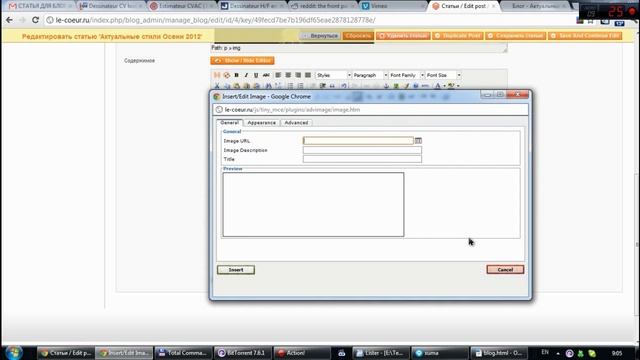The height and width of the screenshot is (360, 640).
Task: Click the insert anchor icon
Action: click(x=386, y=86)
